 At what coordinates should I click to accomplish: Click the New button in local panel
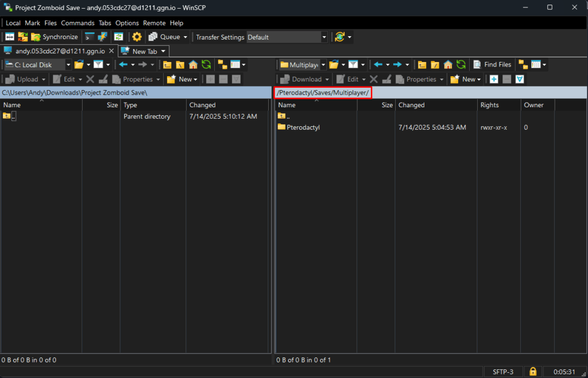(180, 79)
